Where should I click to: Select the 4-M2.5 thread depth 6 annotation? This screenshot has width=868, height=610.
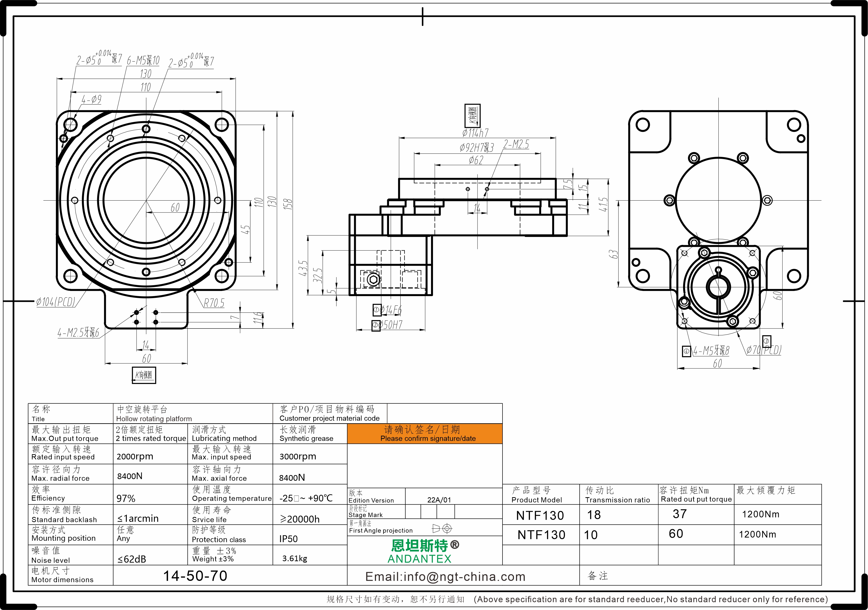78,332
